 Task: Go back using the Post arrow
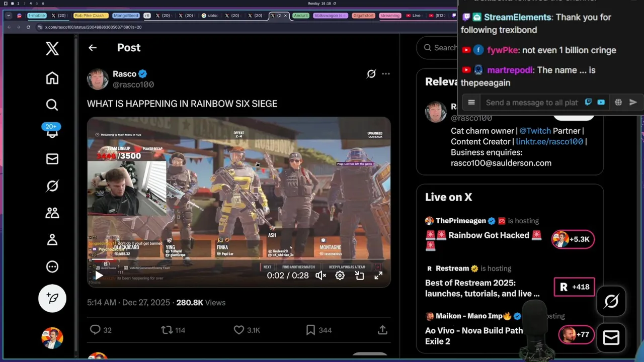coord(93,48)
